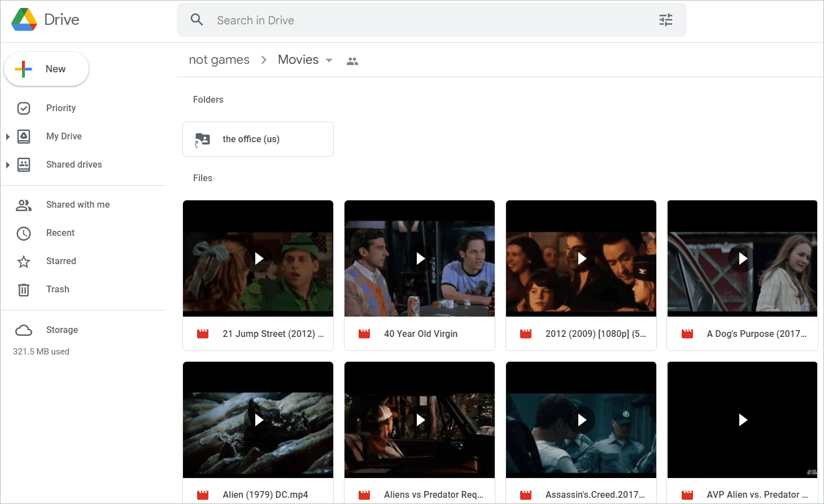Click the Trash bin icon
Screen dimensions: 824x504
coord(24,290)
